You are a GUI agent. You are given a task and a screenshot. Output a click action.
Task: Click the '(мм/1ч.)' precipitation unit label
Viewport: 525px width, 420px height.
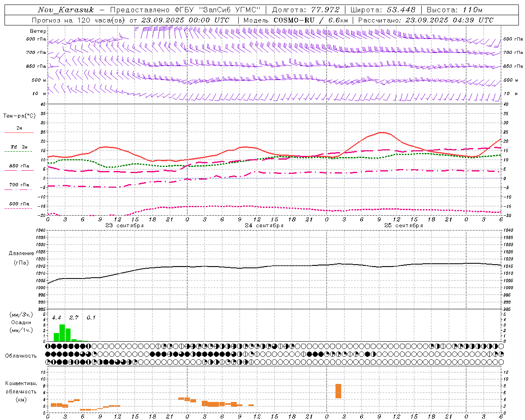point(22,330)
